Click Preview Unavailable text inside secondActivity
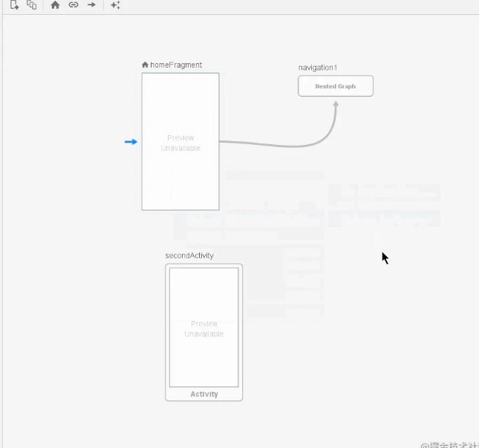Viewport: 479px width, 448px height. click(203, 329)
